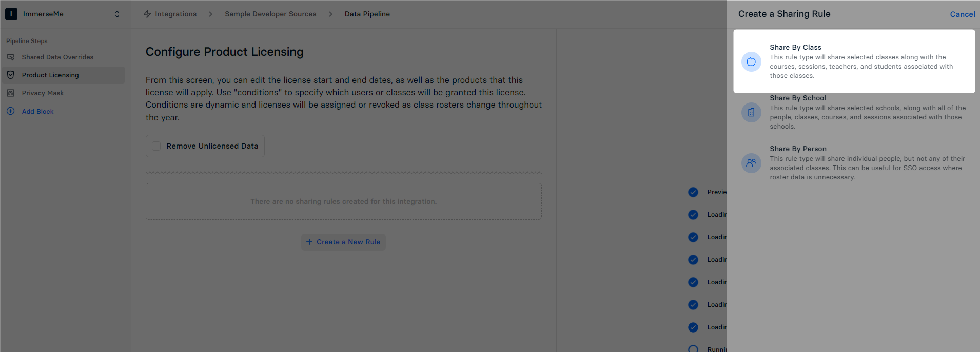This screenshot has height=352, width=980.
Task: Click the plus icon beside Create a New Rule
Action: [x=309, y=242]
